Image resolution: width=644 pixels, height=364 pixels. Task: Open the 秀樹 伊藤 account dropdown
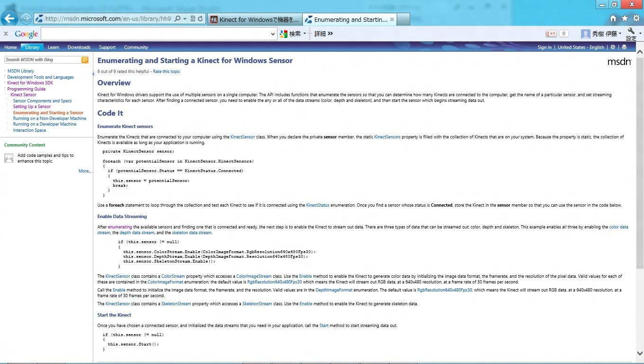tap(620, 34)
